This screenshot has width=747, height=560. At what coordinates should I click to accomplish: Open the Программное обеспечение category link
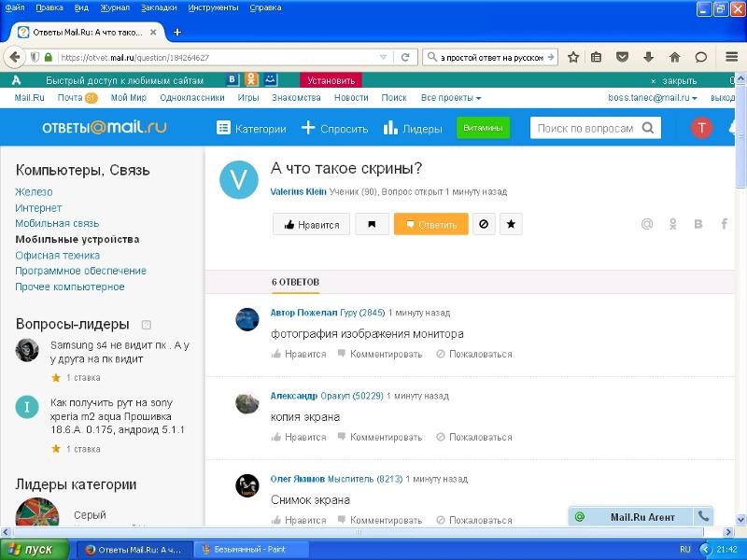coord(80,271)
